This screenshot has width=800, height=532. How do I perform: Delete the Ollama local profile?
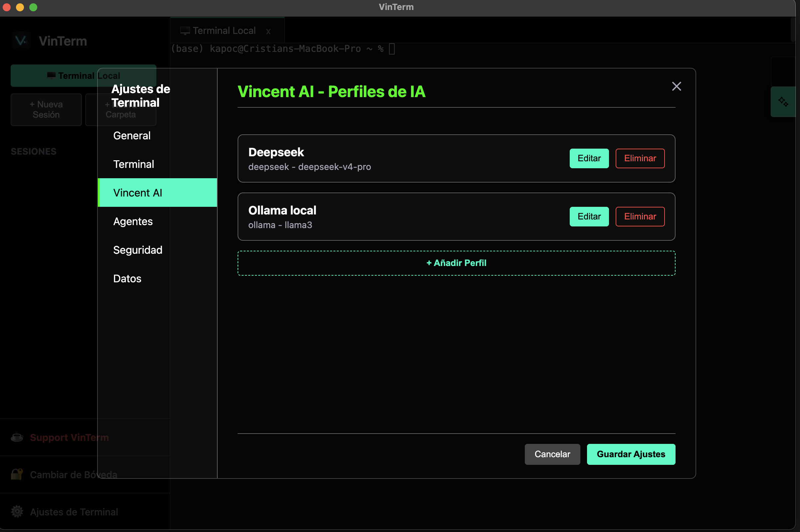click(640, 216)
